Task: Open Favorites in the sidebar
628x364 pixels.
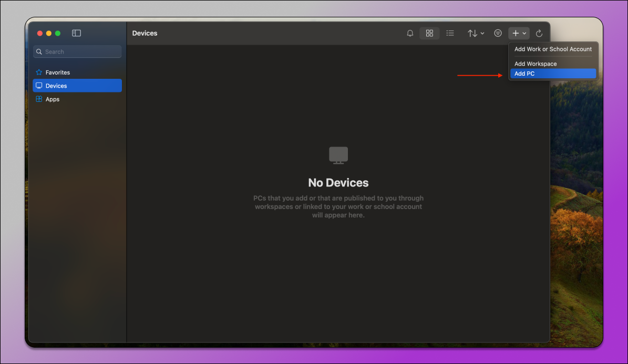Action: click(x=77, y=72)
